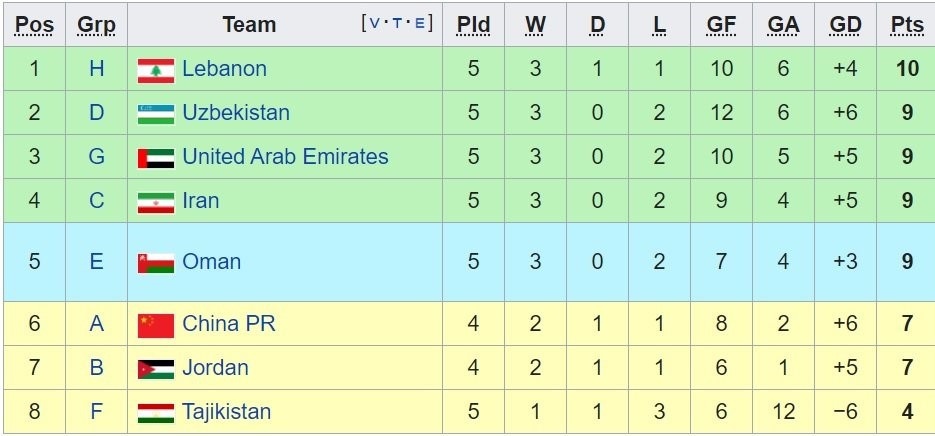This screenshot has width=935, height=436.
Task: Click the Uzbekistan flag icon
Action: (155, 114)
